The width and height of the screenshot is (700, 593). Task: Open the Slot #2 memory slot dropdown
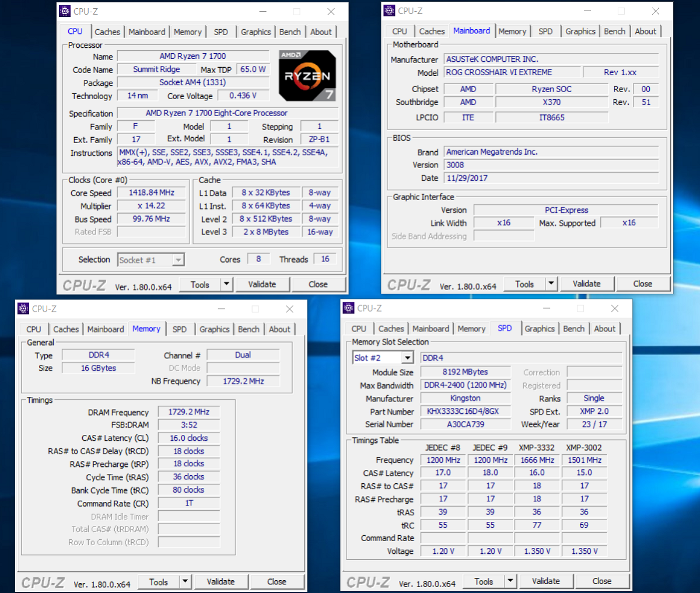[x=383, y=357]
